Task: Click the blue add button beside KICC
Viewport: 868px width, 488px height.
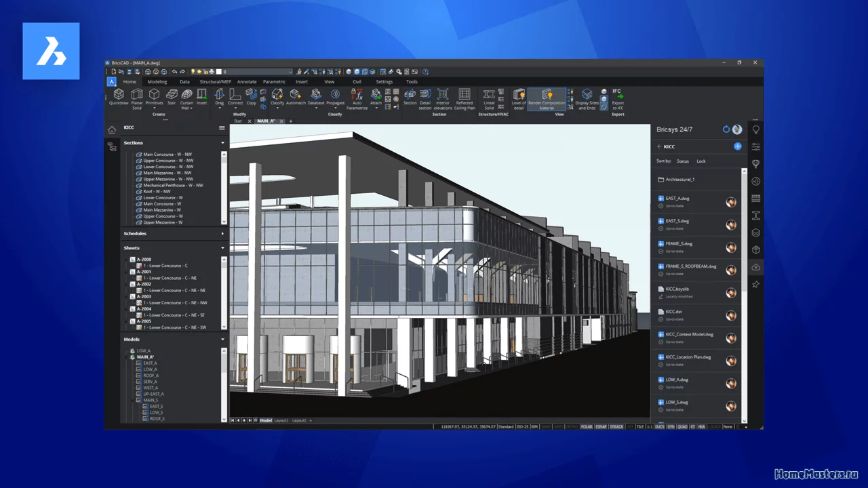Action: point(737,146)
